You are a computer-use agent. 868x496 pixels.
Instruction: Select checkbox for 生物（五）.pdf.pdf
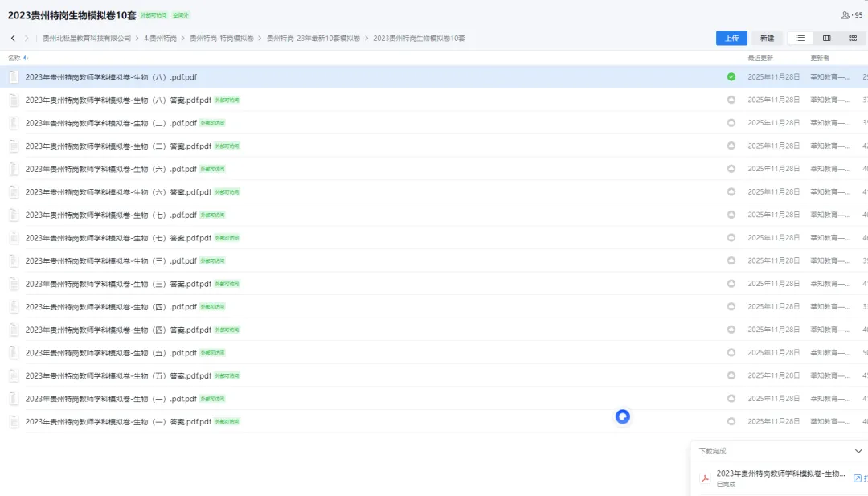coord(731,353)
